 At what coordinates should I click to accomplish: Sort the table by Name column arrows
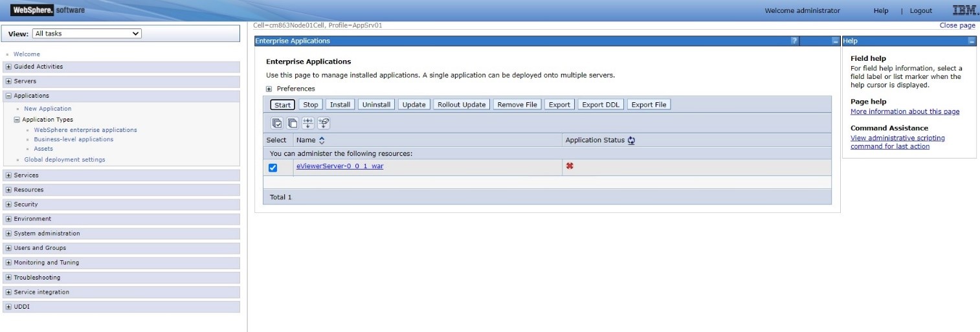322,140
